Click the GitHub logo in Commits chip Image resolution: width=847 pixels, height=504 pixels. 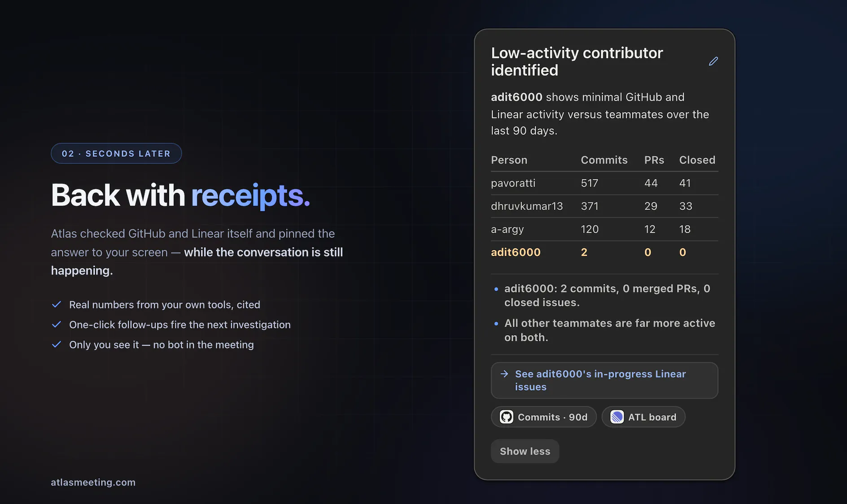(506, 417)
